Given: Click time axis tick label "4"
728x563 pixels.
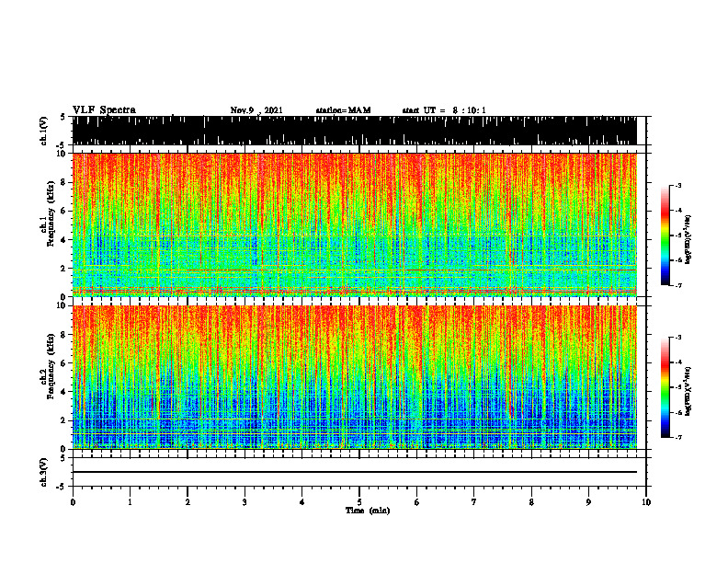Looking at the screenshot, I should pos(302,502).
